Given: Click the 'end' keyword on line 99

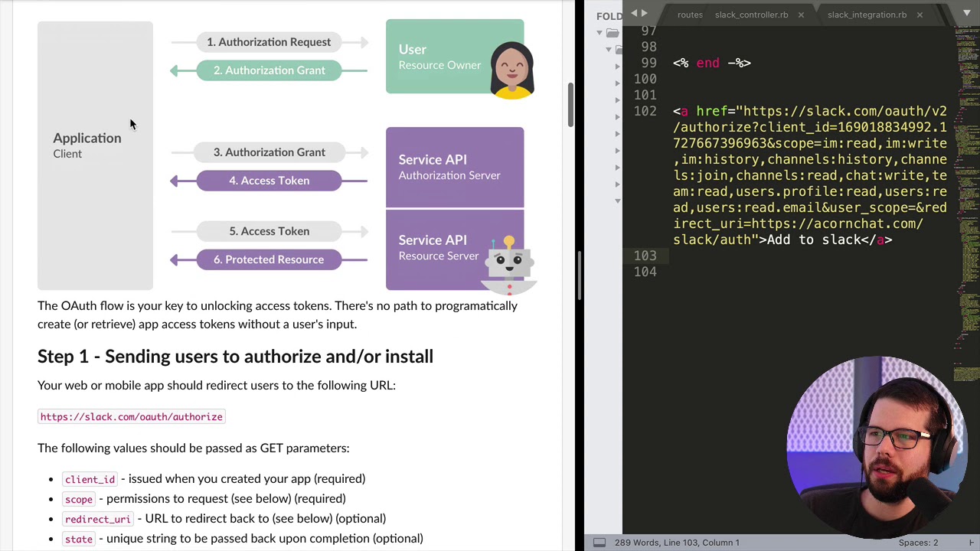Looking at the screenshot, I should click(707, 63).
